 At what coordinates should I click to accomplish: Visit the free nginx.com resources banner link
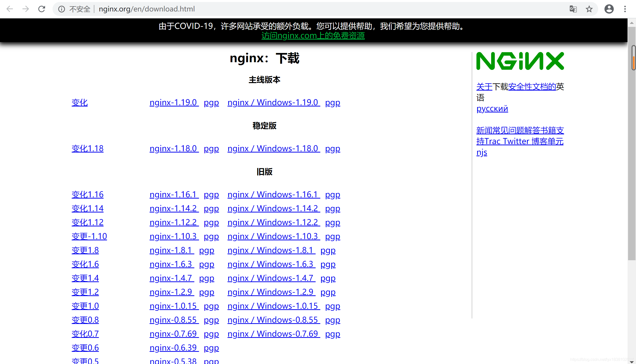(x=313, y=36)
